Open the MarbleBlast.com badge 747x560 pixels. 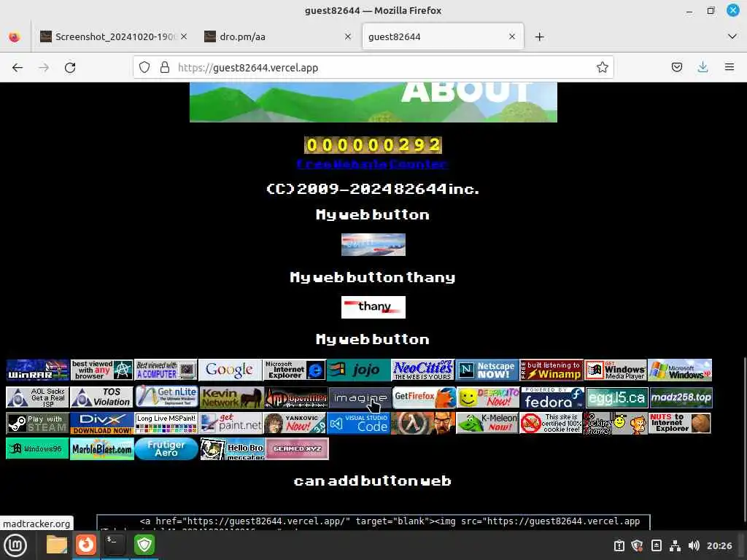[x=102, y=448]
